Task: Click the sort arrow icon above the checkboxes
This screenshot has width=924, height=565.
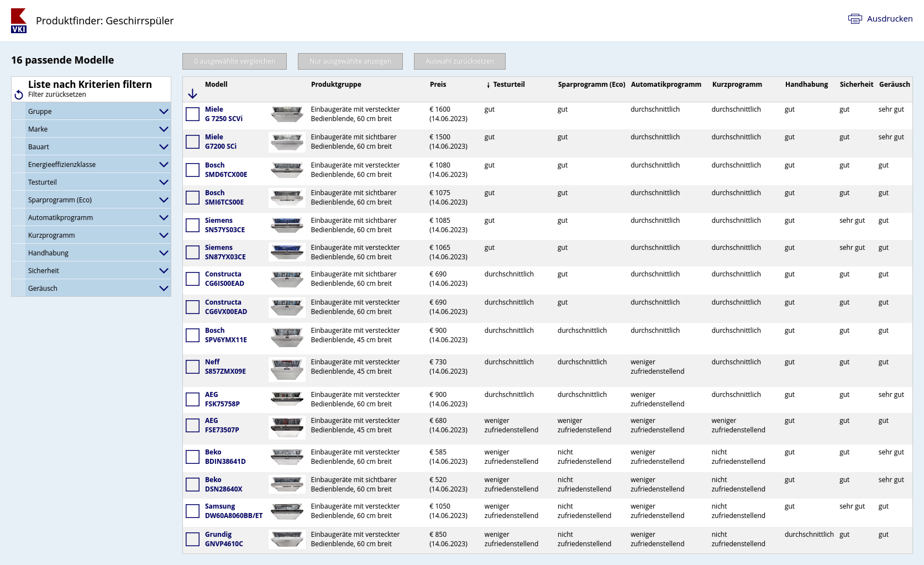Action: [x=192, y=93]
